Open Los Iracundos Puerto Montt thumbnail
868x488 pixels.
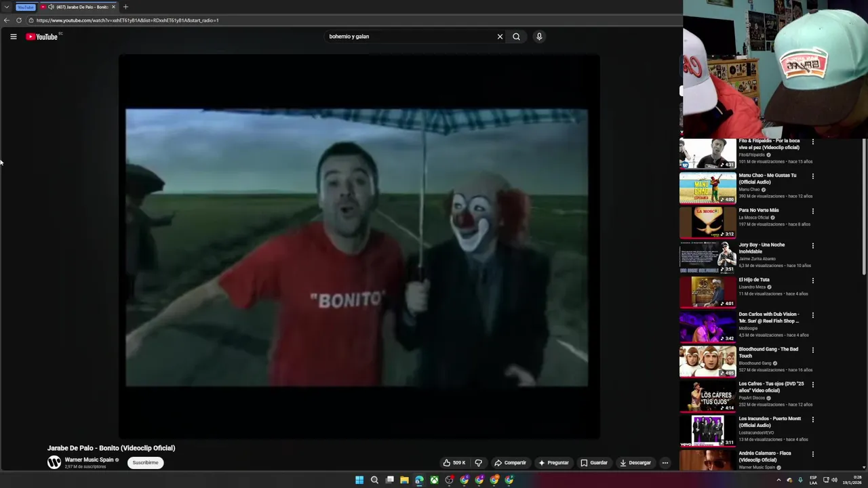coord(707,431)
